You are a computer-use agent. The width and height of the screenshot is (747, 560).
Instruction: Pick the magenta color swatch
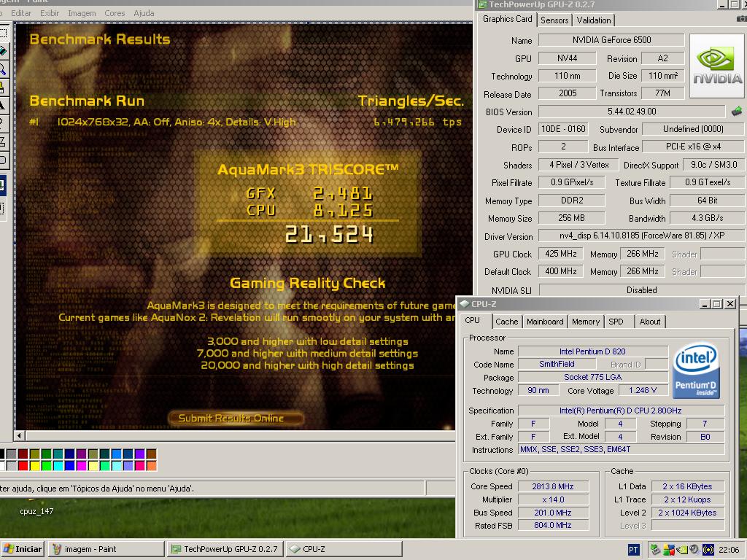(82, 465)
